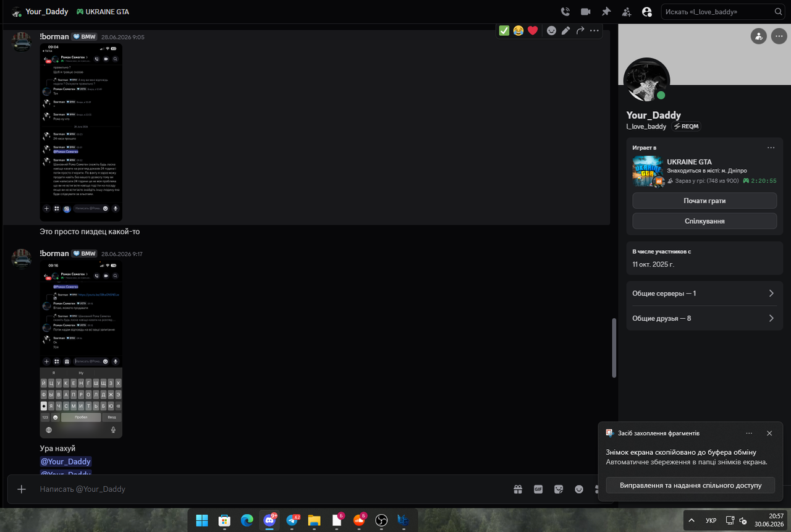Start a video call

(x=585, y=12)
